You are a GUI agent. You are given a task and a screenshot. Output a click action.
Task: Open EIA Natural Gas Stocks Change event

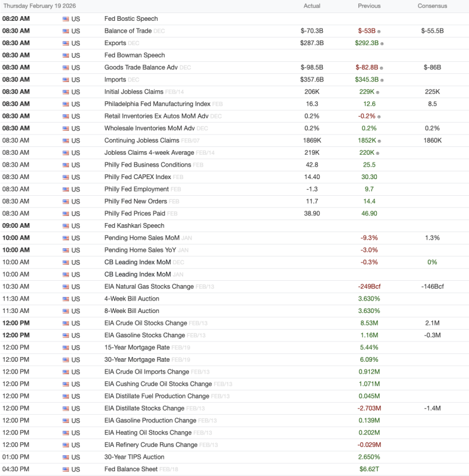pos(149,287)
